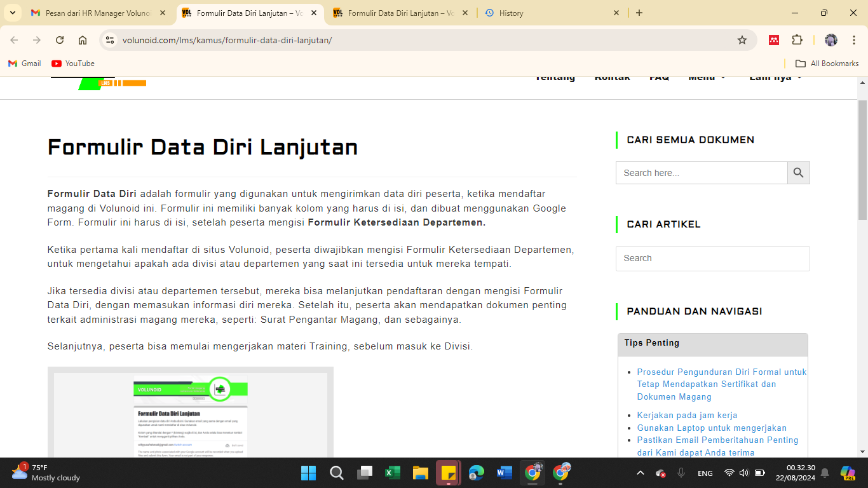Open 'Pastikan Email Pemberitahuan Penting' link
The height and width of the screenshot is (488, 868).
click(718, 446)
